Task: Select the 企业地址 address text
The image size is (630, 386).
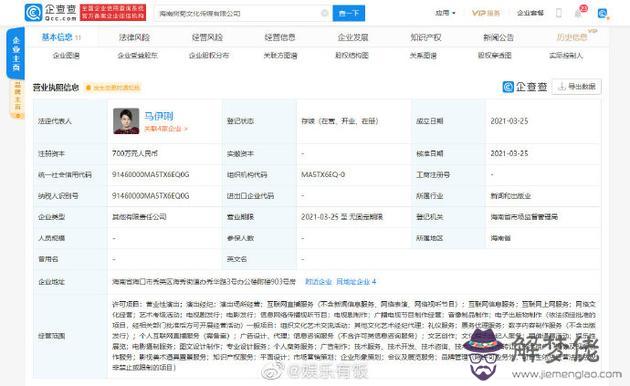Action: 204,282
